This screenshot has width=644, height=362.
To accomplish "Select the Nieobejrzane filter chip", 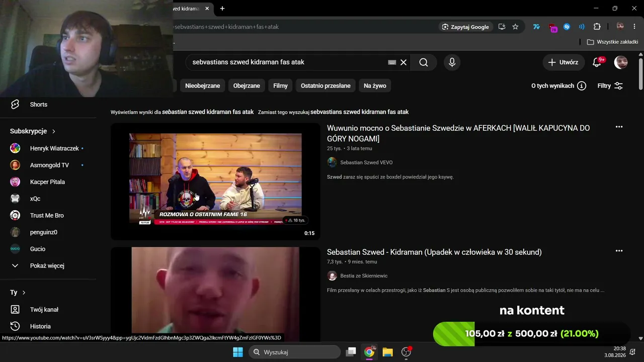I will [203, 86].
